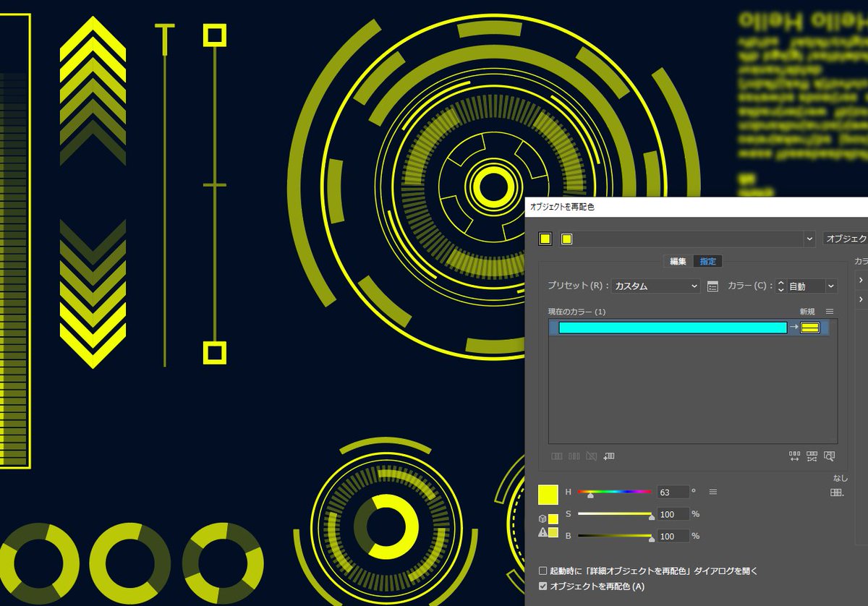
Task: Click the out-of-web-color cube icon
Action: pyautogui.click(x=542, y=518)
